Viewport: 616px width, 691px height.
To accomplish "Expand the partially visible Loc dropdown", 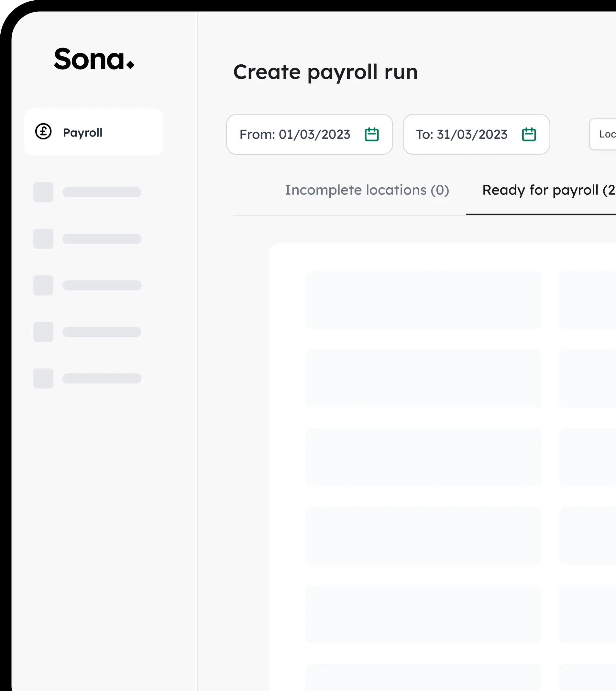I will tap(604, 134).
